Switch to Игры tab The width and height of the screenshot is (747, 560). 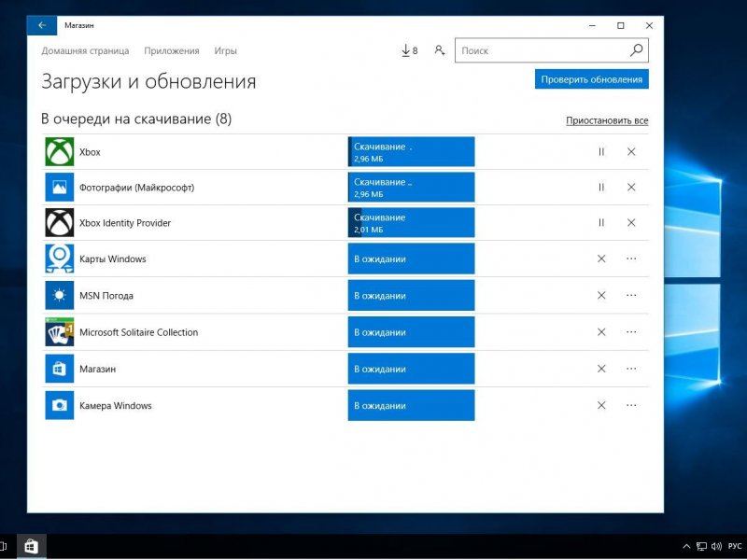click(225, 51)
